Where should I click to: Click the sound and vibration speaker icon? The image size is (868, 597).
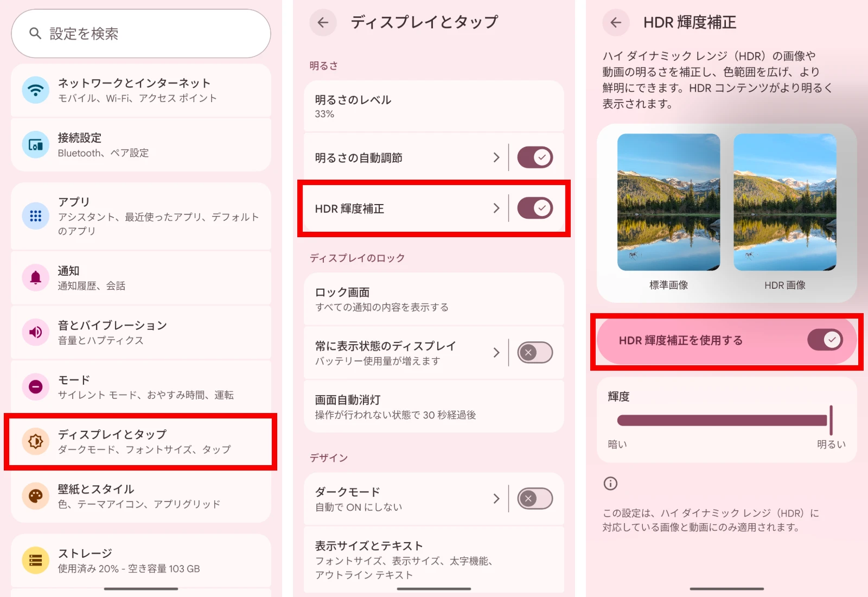[35, 332]
